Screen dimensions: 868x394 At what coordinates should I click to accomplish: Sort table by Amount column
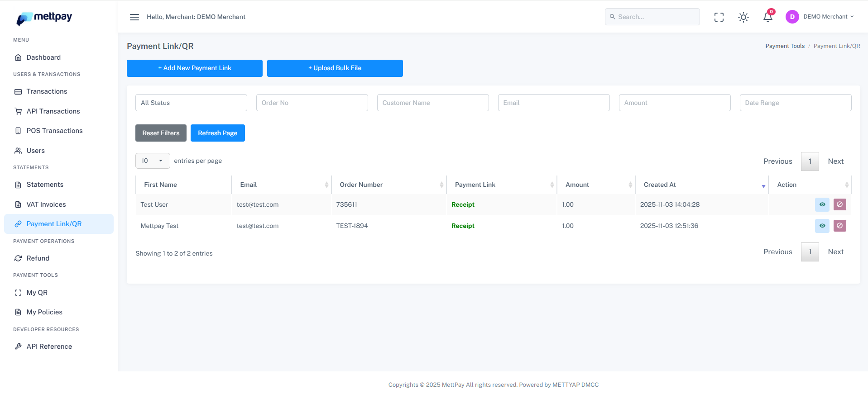pos(596,185)
